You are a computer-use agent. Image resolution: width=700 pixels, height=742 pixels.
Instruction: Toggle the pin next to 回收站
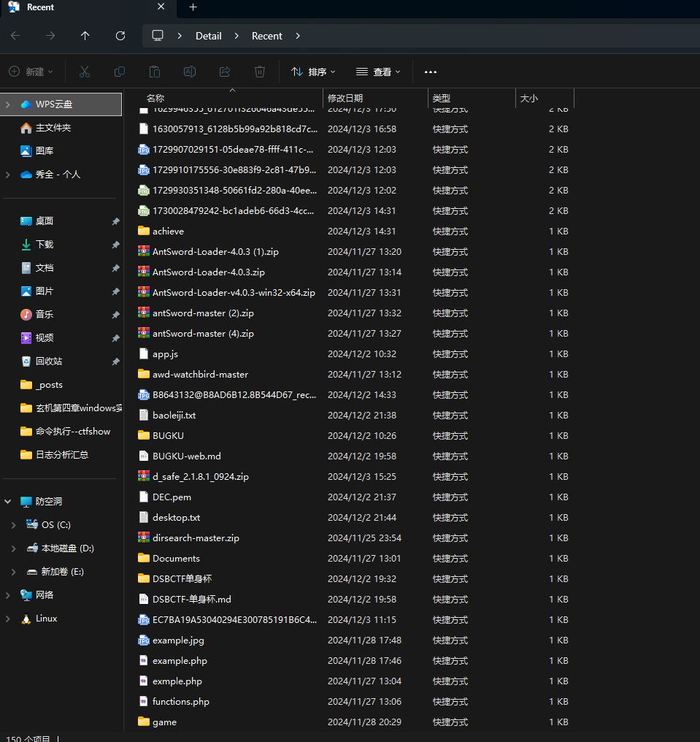click(115, 362)
